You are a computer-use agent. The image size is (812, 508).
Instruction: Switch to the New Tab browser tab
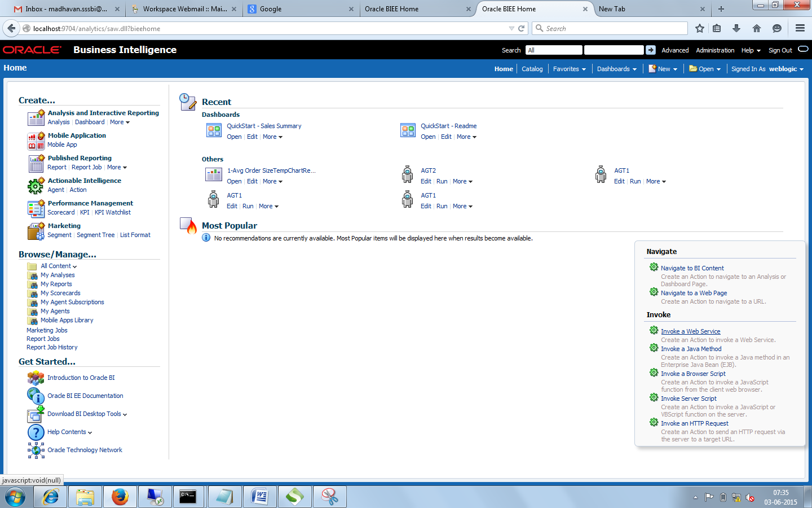pos(651,9)
